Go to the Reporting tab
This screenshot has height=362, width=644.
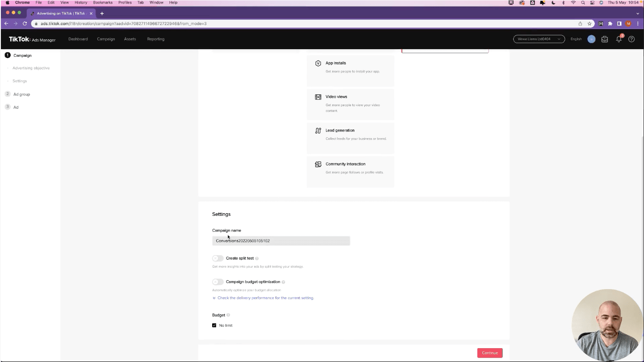click(155, 39)
